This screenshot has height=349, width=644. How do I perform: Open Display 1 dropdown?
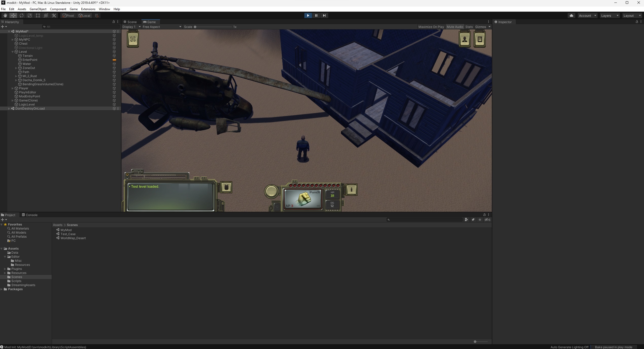(131, 27)
